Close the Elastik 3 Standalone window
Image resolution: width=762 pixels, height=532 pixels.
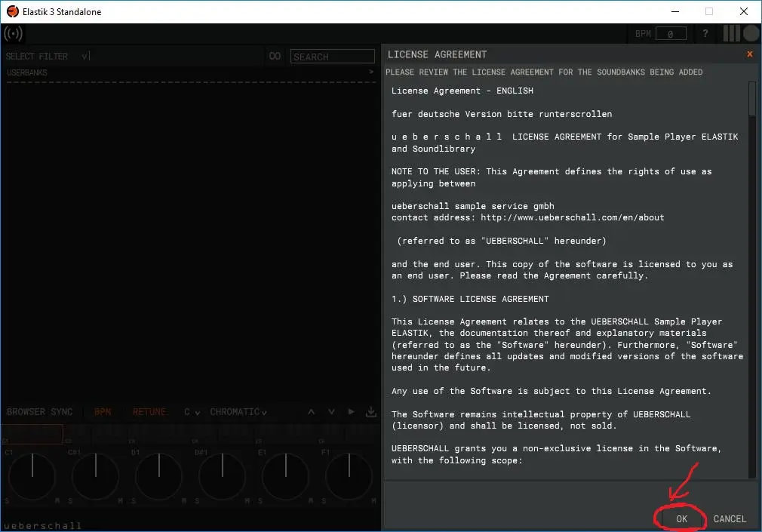point(744,11)
